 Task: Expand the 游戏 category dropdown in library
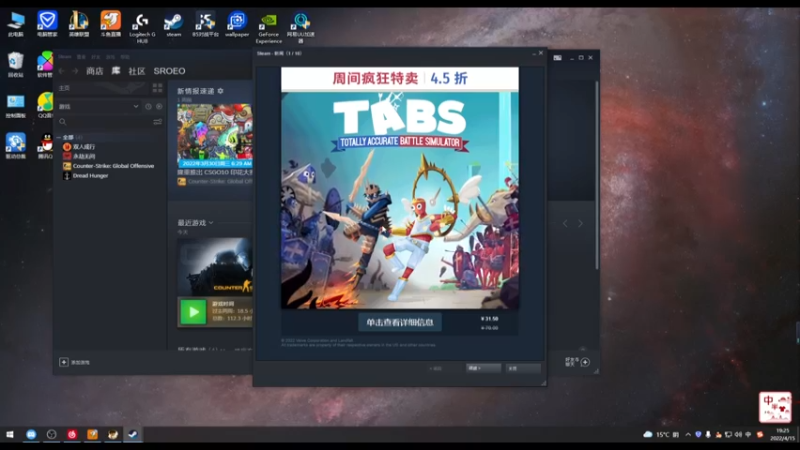pyautogui.click(x=136, y=107)
